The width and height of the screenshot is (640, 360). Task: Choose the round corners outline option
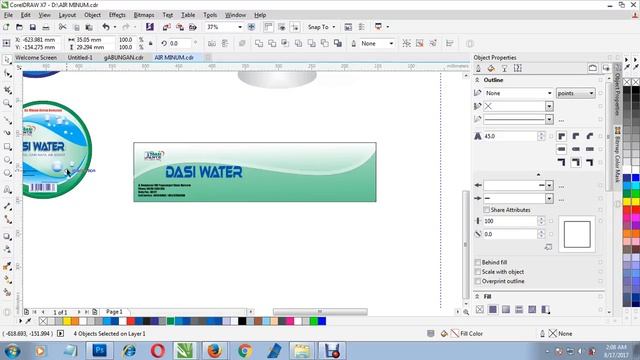(576, 136)
